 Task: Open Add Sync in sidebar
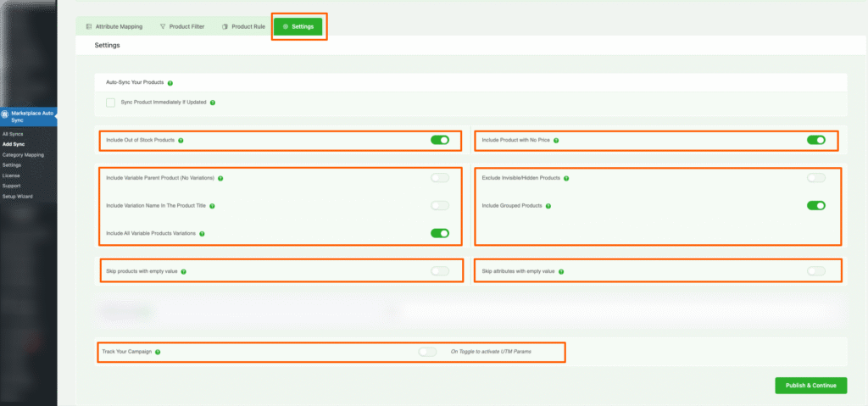pos(14,144)
